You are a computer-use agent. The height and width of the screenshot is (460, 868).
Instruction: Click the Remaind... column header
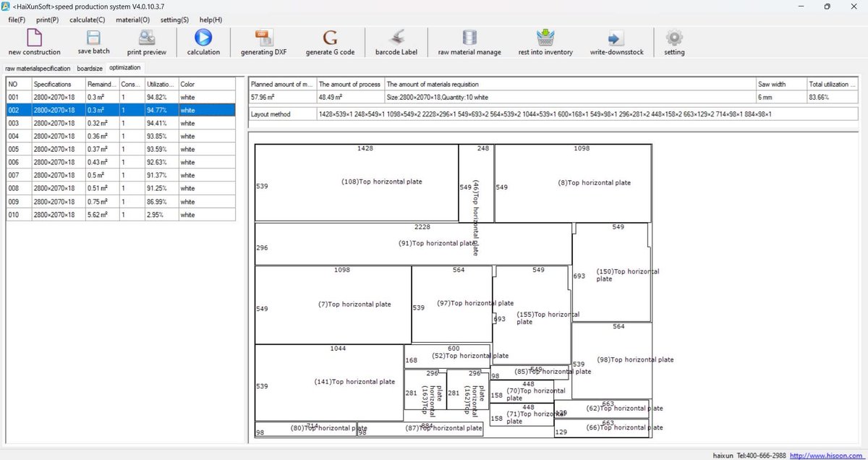(x=102, y=84)
